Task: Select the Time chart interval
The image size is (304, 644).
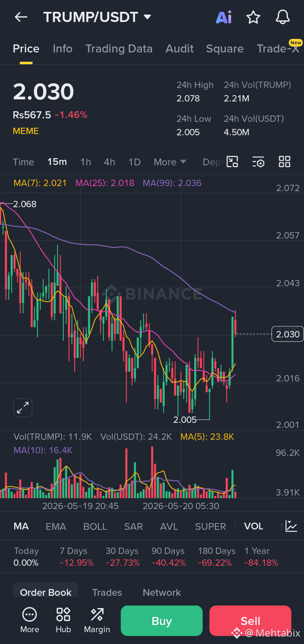Action: tap(24, 162)
